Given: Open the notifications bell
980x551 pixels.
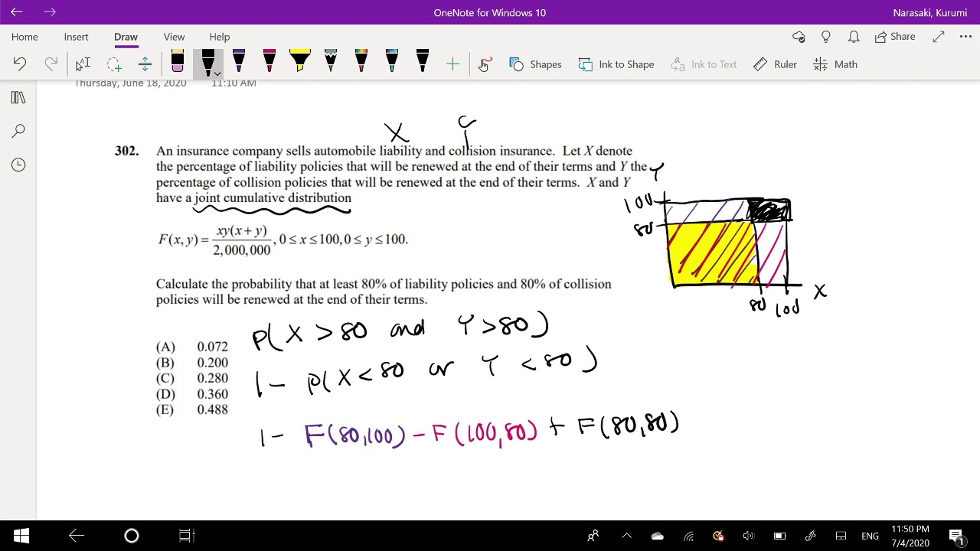Looking at the screenshot, I should point(854,37).
